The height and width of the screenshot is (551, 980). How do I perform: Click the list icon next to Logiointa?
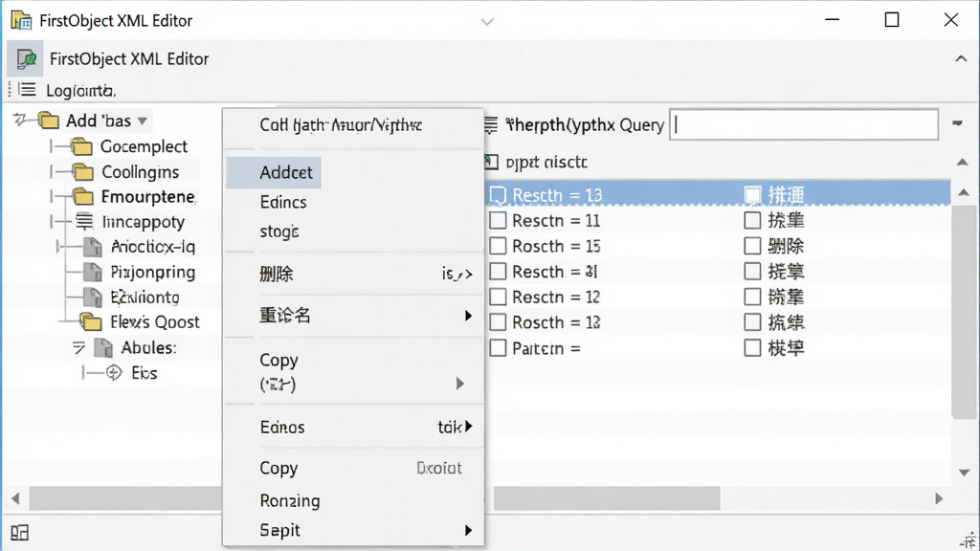tap(26, 90)
